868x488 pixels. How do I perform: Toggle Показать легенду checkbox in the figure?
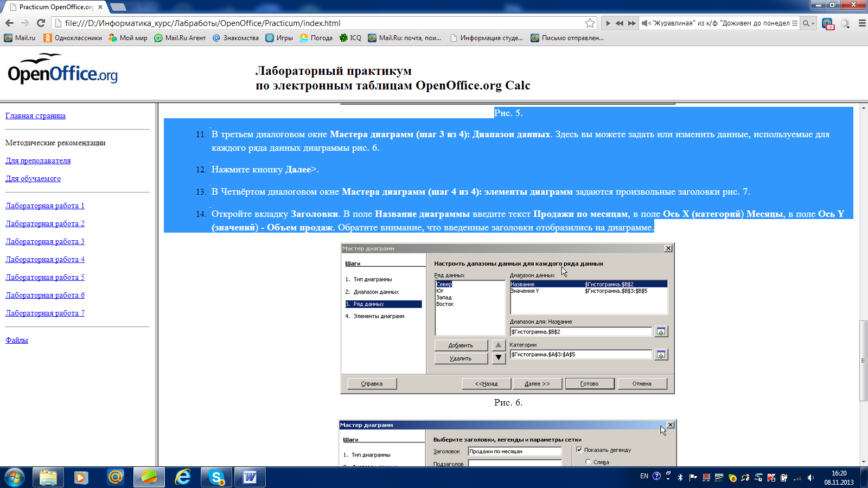pos(579,450)
